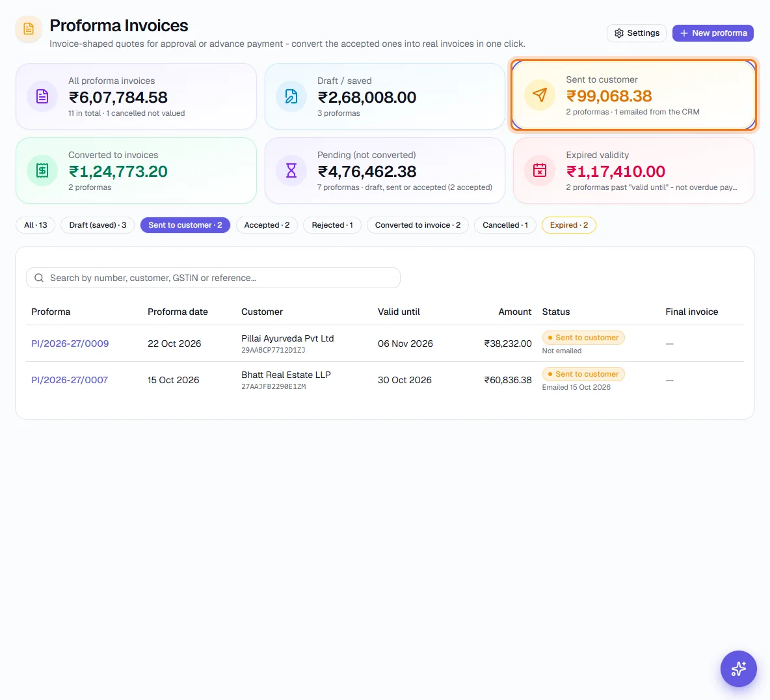Open the AI assistant sparkle button
This screenshot has height=700, width=770.
(x=738, y=669)
